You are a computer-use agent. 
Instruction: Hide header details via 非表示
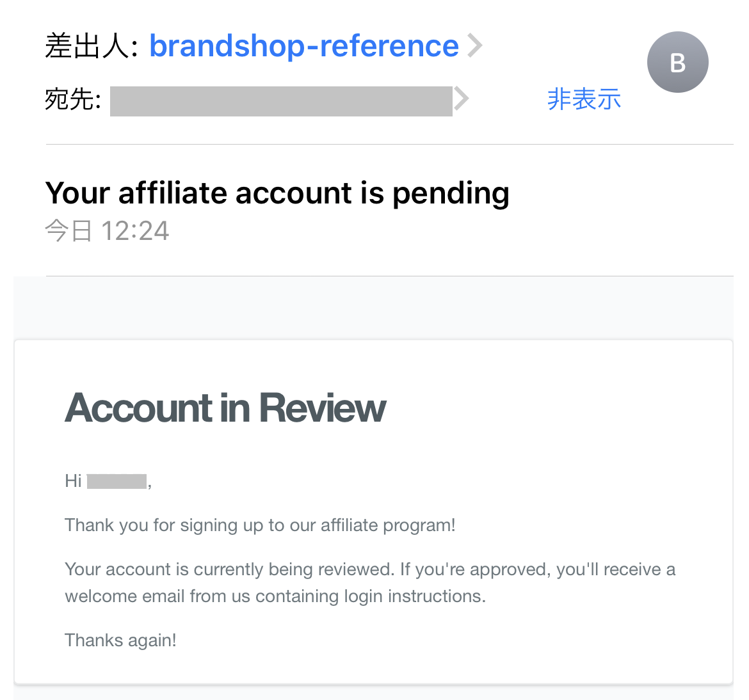point(584,99)
